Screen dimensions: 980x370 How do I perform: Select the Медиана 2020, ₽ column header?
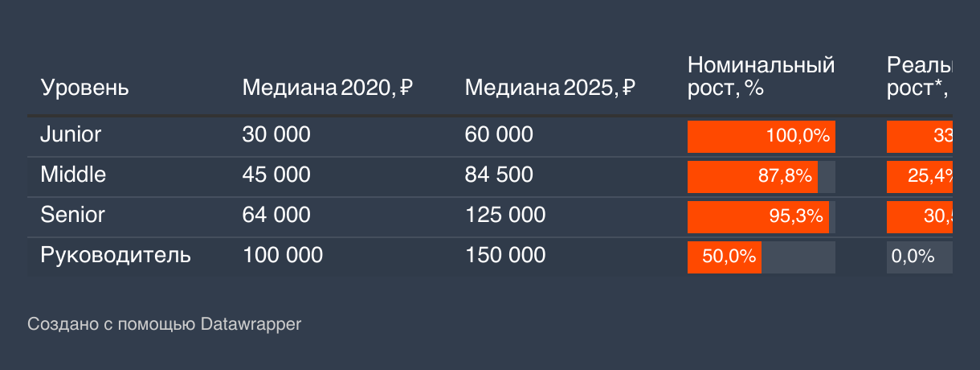[328, 88]
